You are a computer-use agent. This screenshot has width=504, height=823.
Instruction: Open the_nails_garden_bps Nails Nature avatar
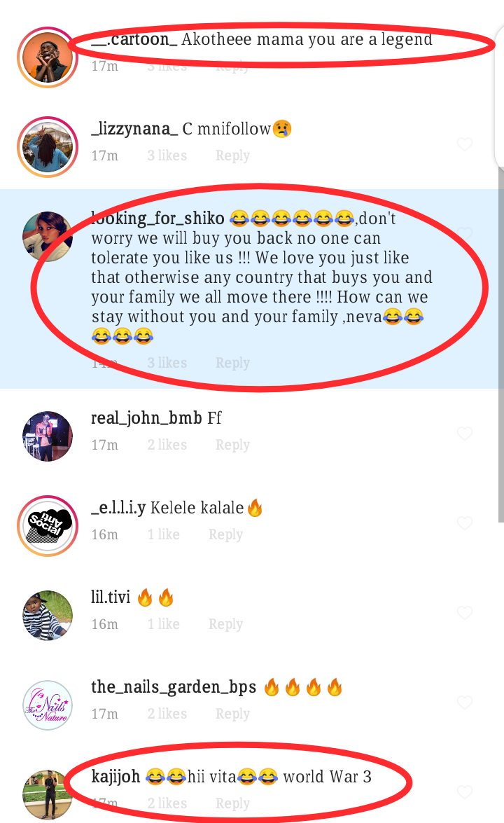(x=47, y=705)
